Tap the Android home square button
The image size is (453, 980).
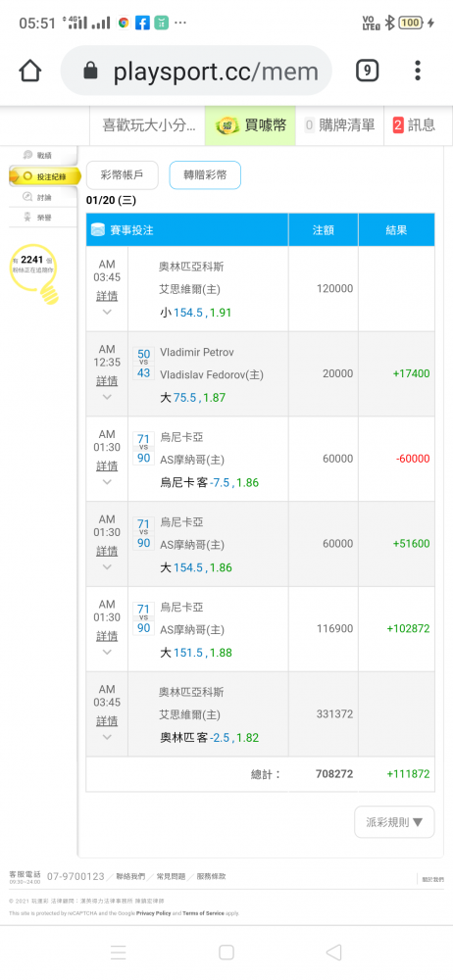click(226, 952)
